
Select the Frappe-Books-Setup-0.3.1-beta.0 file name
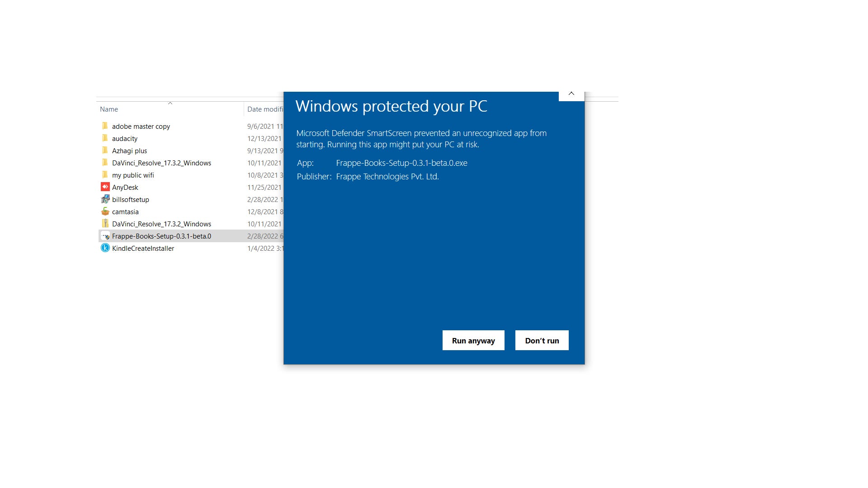pyautogui.click(x=161, y=236)
